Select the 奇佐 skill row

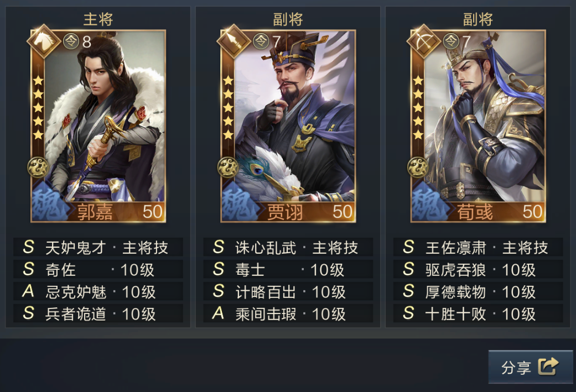(98, 269)
